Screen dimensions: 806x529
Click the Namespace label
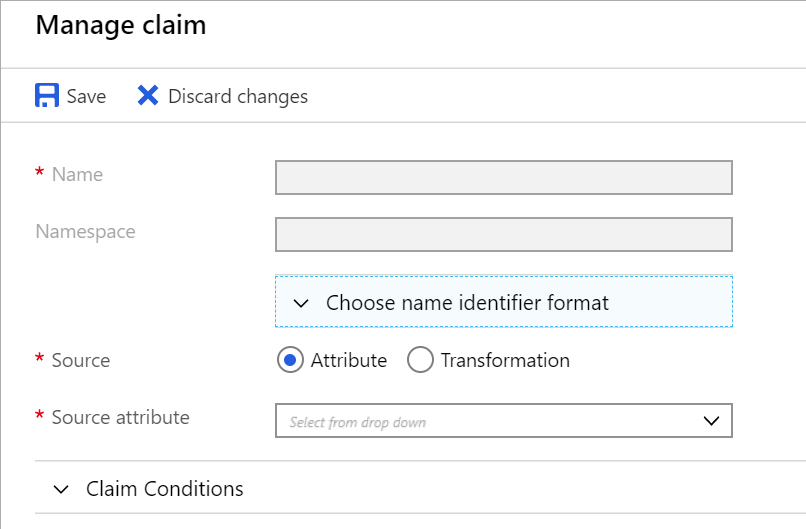tap(85, 232)
